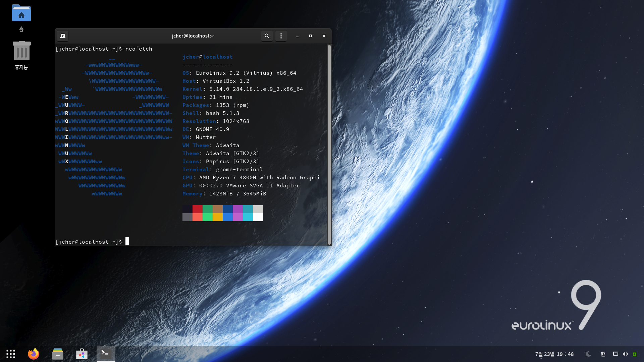The image size is (644, 362).
Task: Open a new terminal tab
Action: pyautogui.click(x=63, y=36)
